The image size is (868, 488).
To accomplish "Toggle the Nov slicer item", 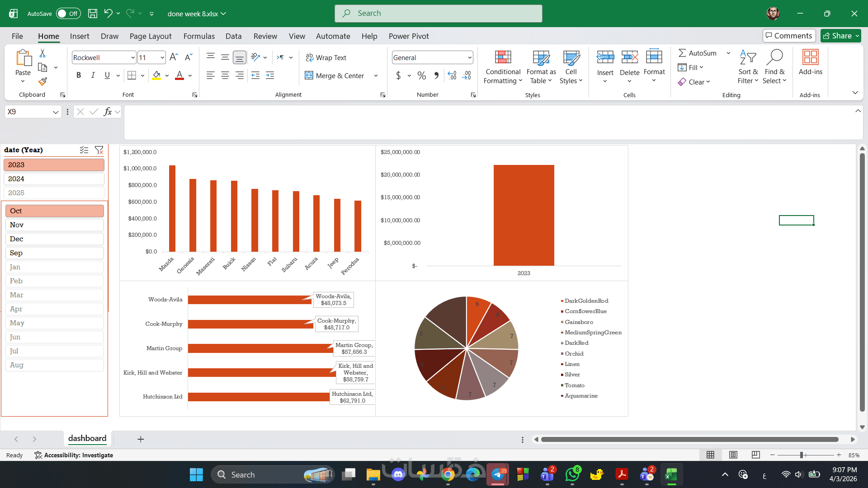I will tap(54, 225).
